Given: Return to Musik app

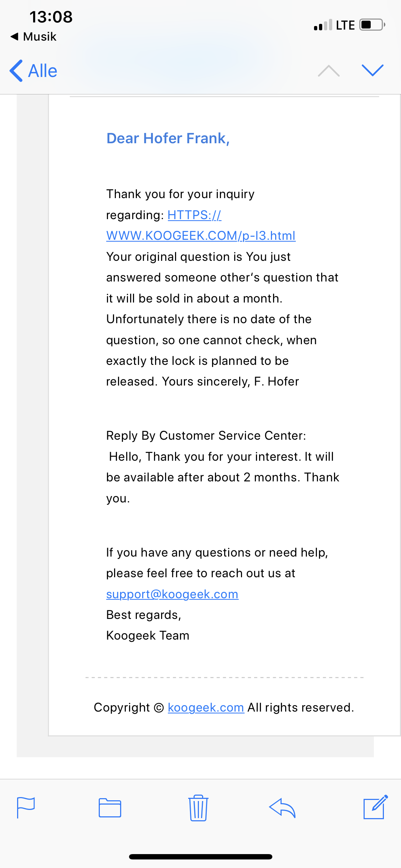Looking at the screenshot, I should (x=34, y=36).
